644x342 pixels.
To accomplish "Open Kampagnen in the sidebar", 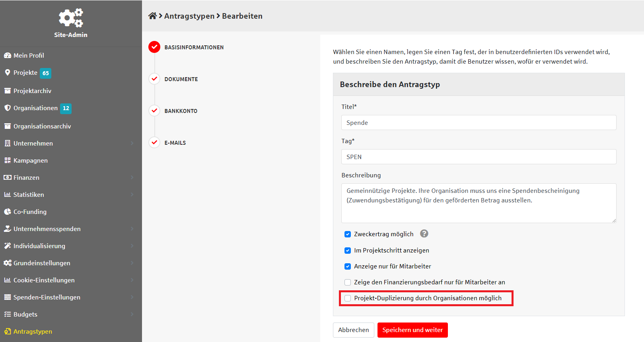I will point(30,160).
